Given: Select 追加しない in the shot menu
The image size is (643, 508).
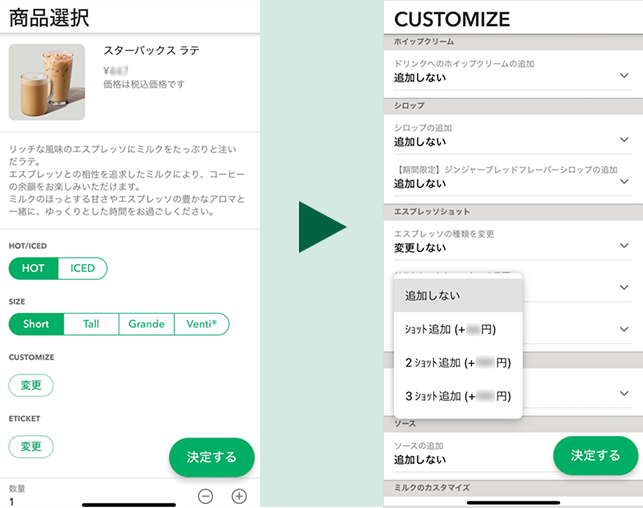Looking at the screenshot, I should point(458,295).
